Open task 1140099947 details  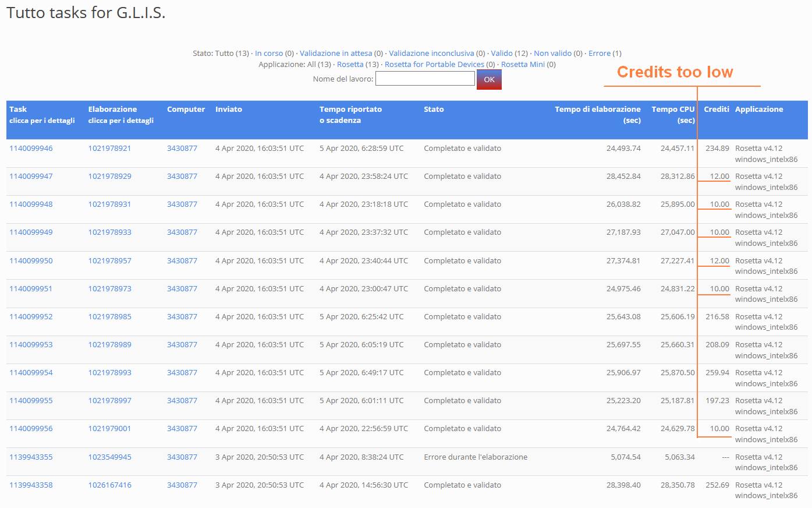pos(31,176)
